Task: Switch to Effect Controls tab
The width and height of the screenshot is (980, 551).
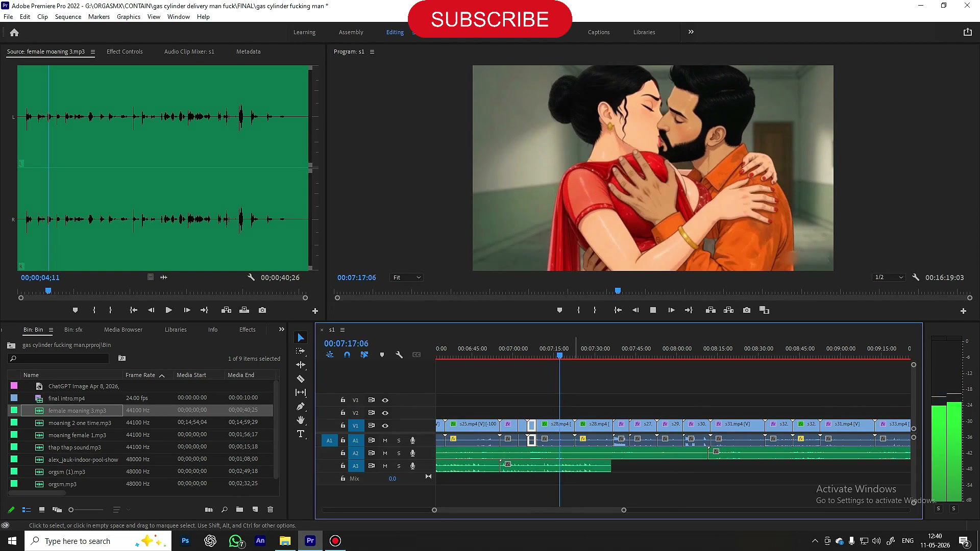Action: coord(125,52)
